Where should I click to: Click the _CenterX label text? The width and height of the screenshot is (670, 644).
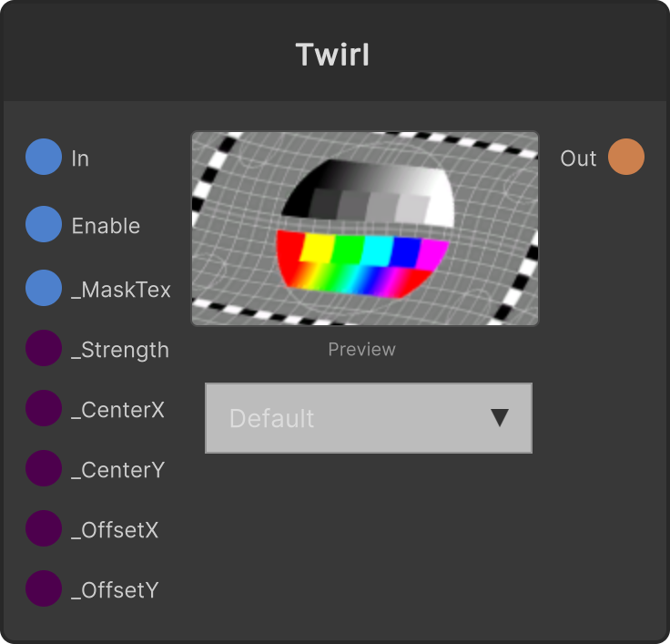(117, 410)
